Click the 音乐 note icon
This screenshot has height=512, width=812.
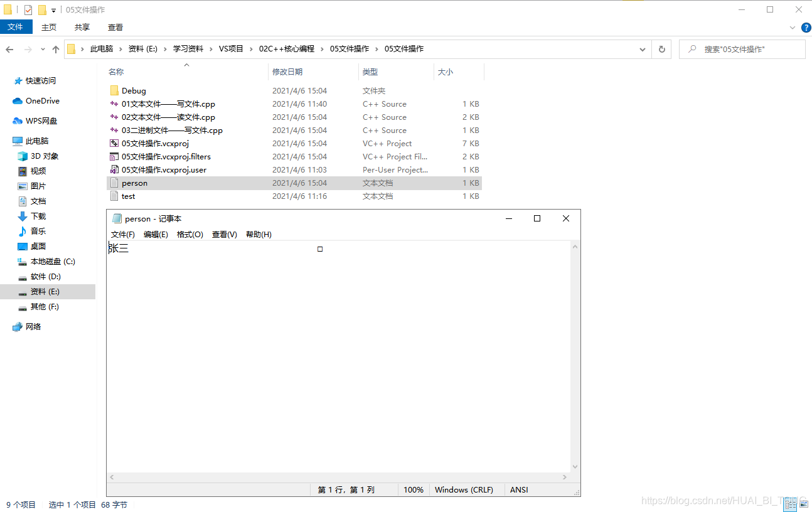pyautogui.click(x=23, y=232)
